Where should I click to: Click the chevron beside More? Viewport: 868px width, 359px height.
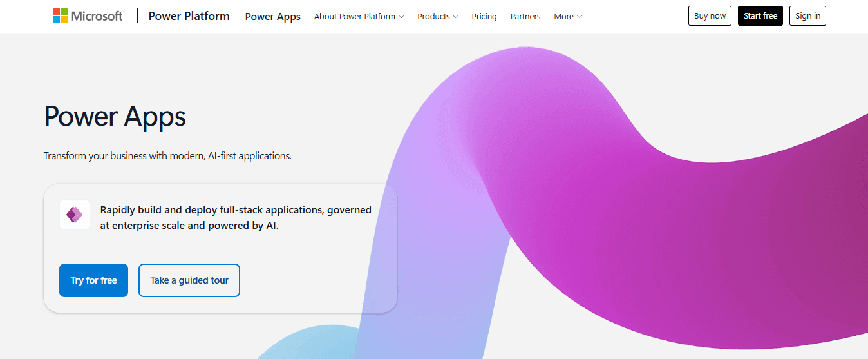(580, 17)
